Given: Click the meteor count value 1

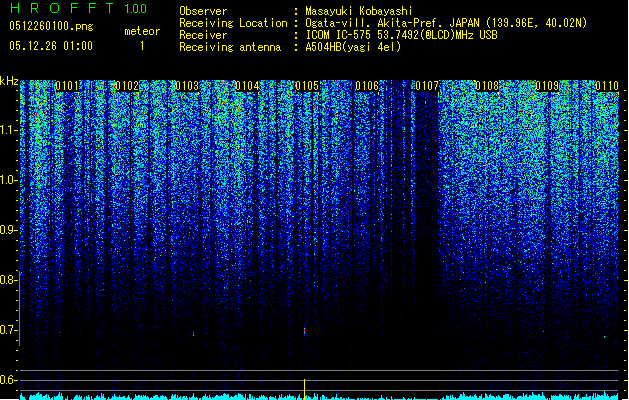Looking at the screenshot, I should click(142, 46).
